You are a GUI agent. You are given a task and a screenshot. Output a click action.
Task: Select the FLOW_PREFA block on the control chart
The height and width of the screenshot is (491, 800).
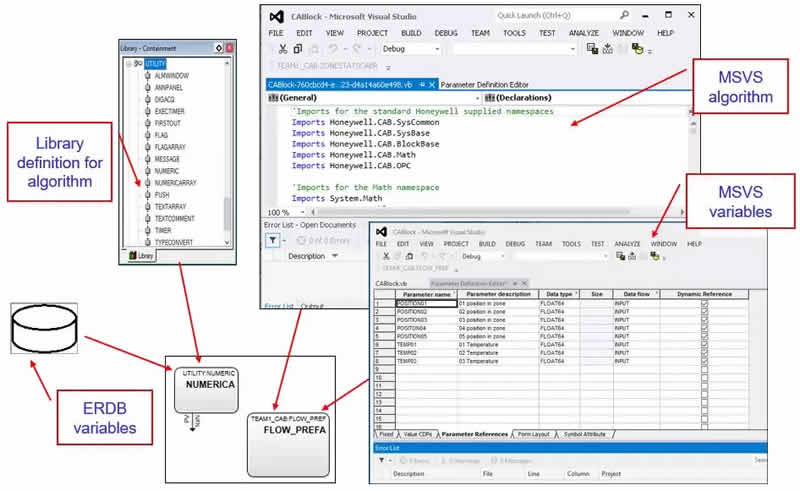288,445
